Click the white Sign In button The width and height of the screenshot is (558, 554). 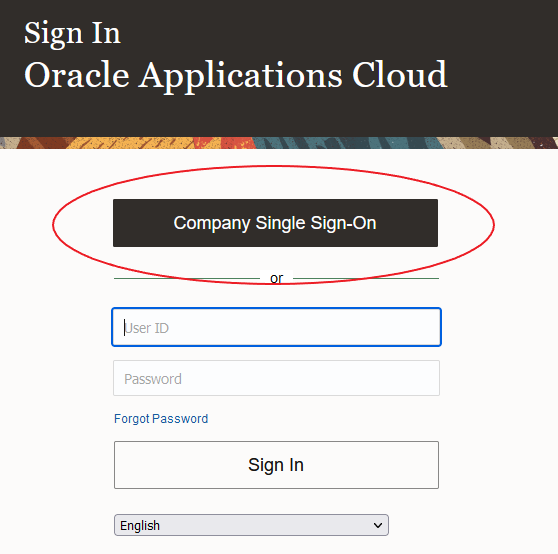[x=277, y=465]
